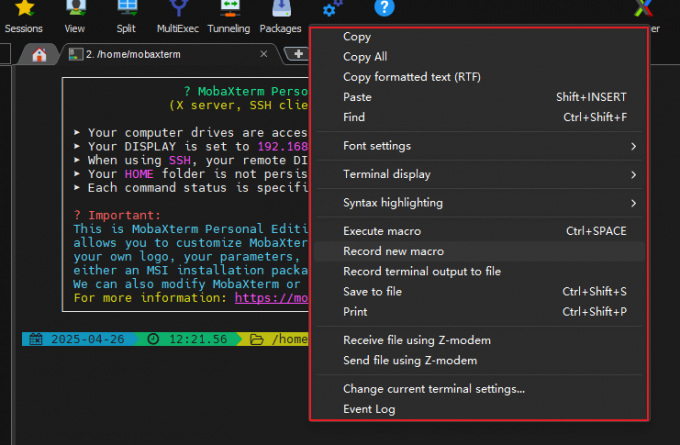Click the green MobaXterm Perso title text
Image resolution: width=680 pixels, height=445 pixels.
[253, 92]
